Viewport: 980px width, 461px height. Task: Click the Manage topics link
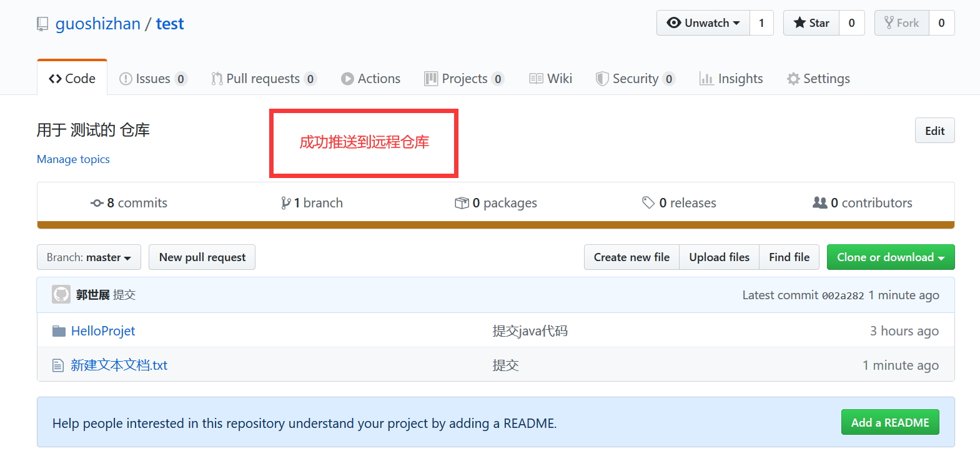click(73, 159)
